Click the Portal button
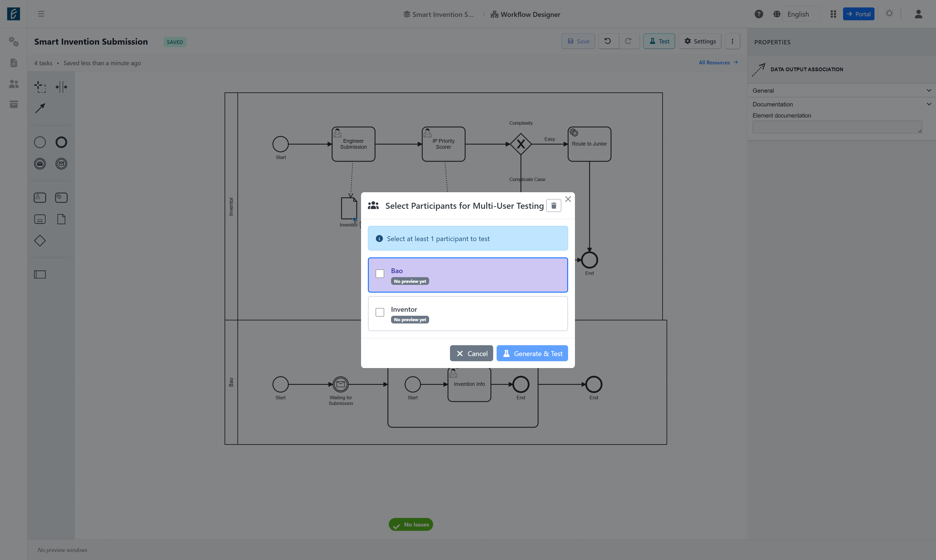Screen dimensions: 936x560 point(859,14)
